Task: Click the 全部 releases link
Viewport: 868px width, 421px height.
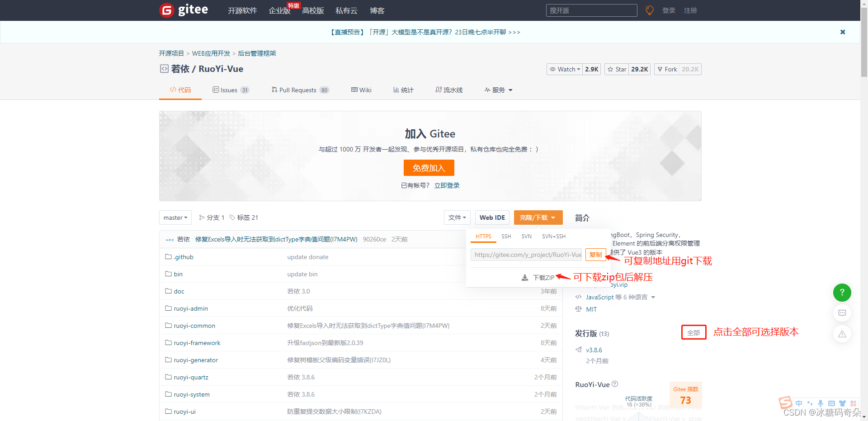Action: [693, 333]
